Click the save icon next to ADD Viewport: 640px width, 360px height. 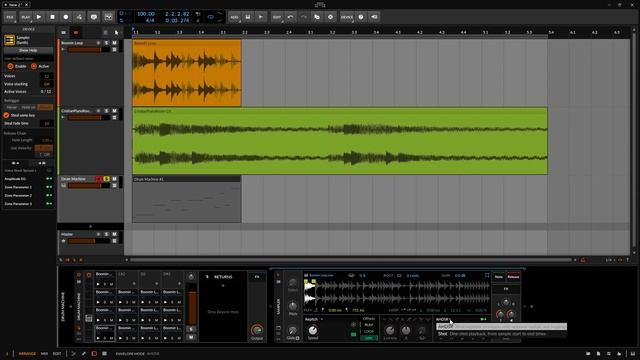tap(247, 17)
